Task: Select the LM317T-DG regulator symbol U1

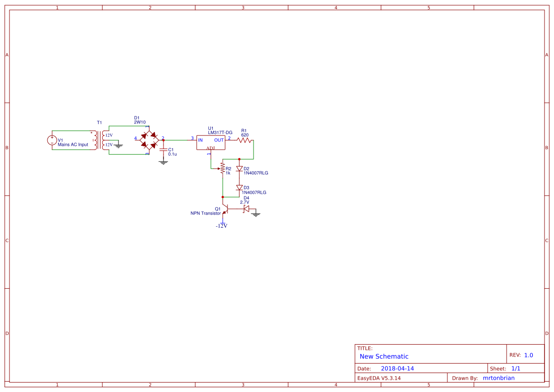Action: [210, 142]
